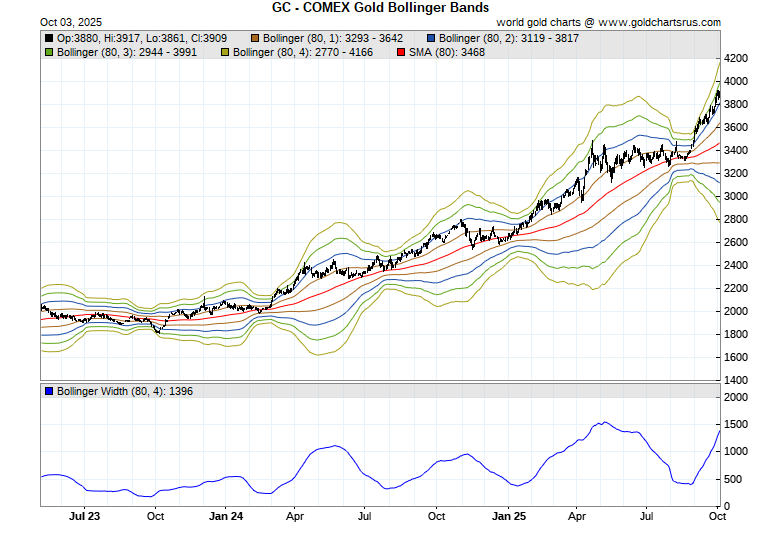Click the Op:3880 OHLC values legend text
760x542 pixels.
[142, 38]
